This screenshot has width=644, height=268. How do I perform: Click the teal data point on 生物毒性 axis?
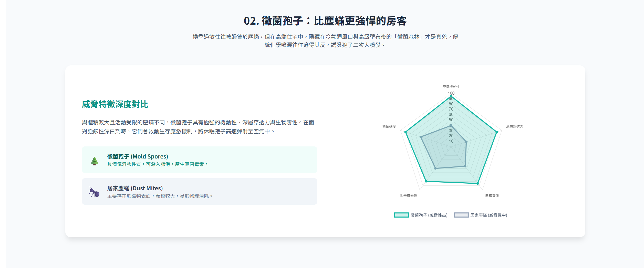click(478, 183)
